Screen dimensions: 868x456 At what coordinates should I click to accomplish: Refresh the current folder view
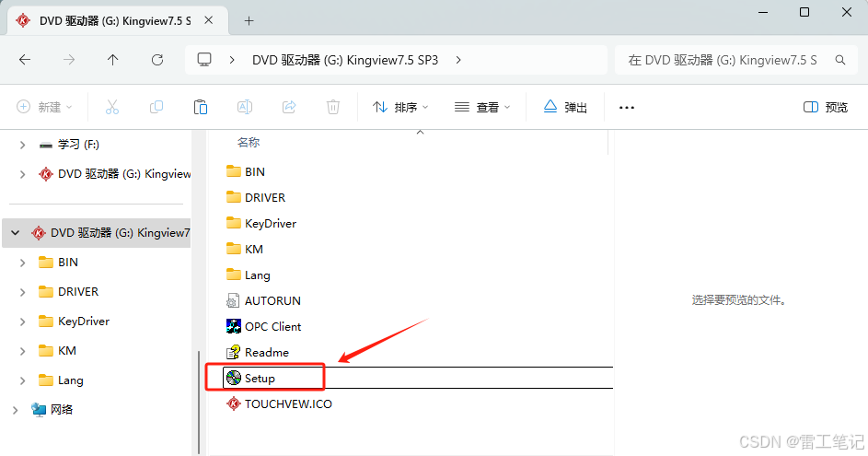coord(157,60)
